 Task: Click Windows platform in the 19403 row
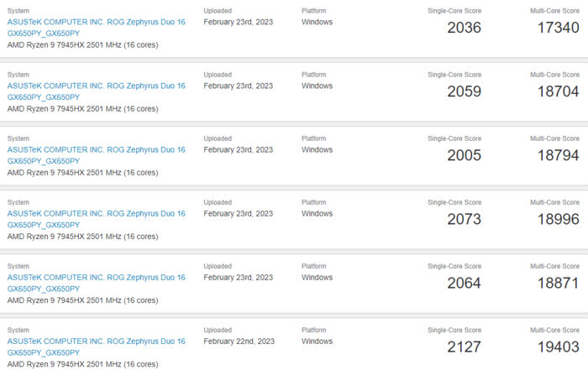click(x=317, y=341)
